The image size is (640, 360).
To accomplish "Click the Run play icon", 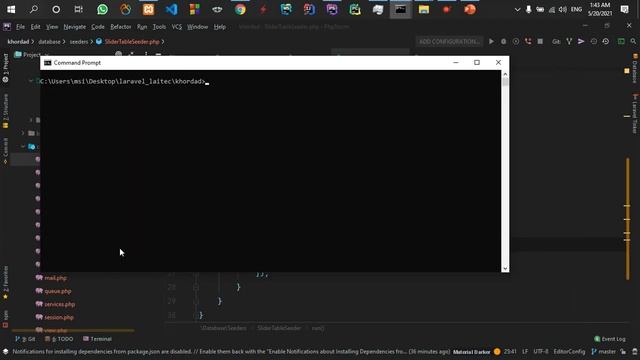I will (491, 42).
